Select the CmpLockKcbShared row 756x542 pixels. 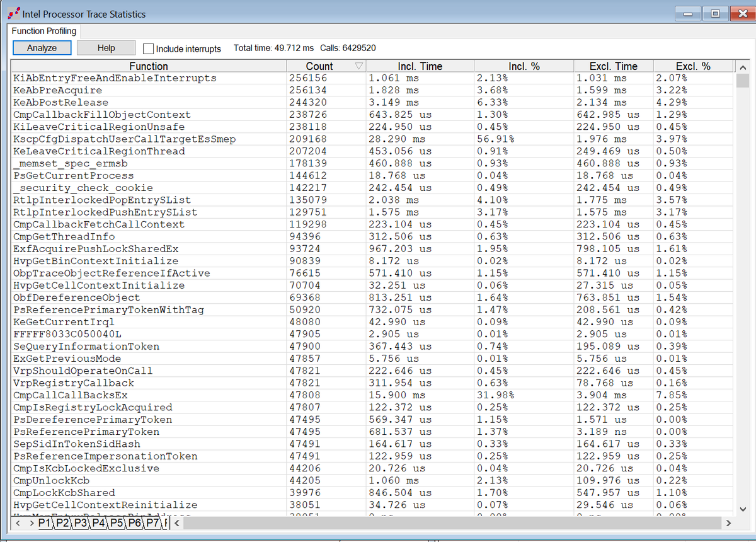(x=373, y=493)
